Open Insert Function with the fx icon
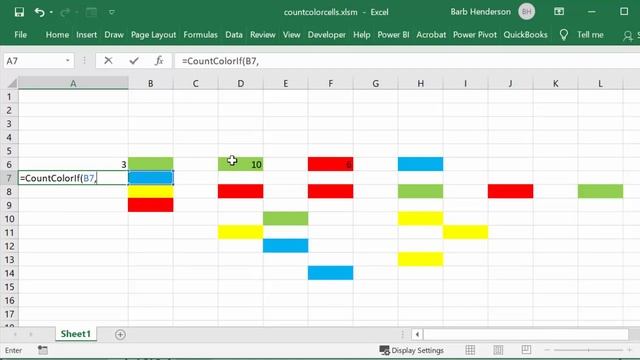This screenshot has height=360, width=640. [x=159, y=61]
